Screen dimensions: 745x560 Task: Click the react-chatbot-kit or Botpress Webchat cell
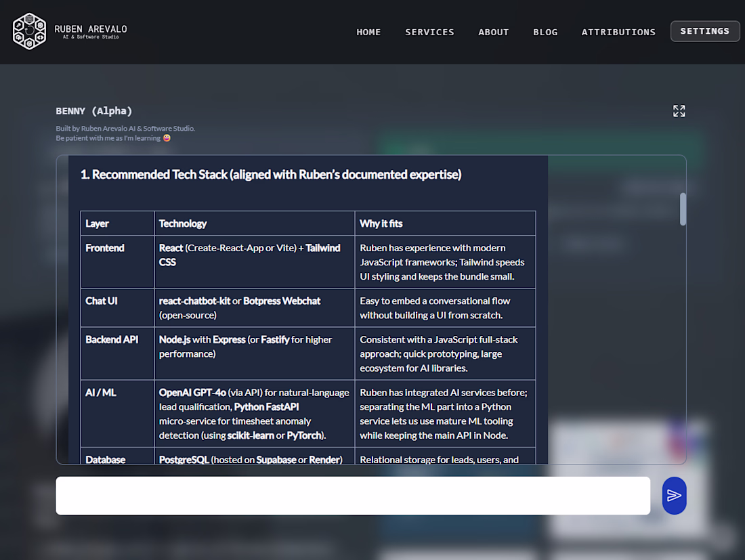(254, 308)
